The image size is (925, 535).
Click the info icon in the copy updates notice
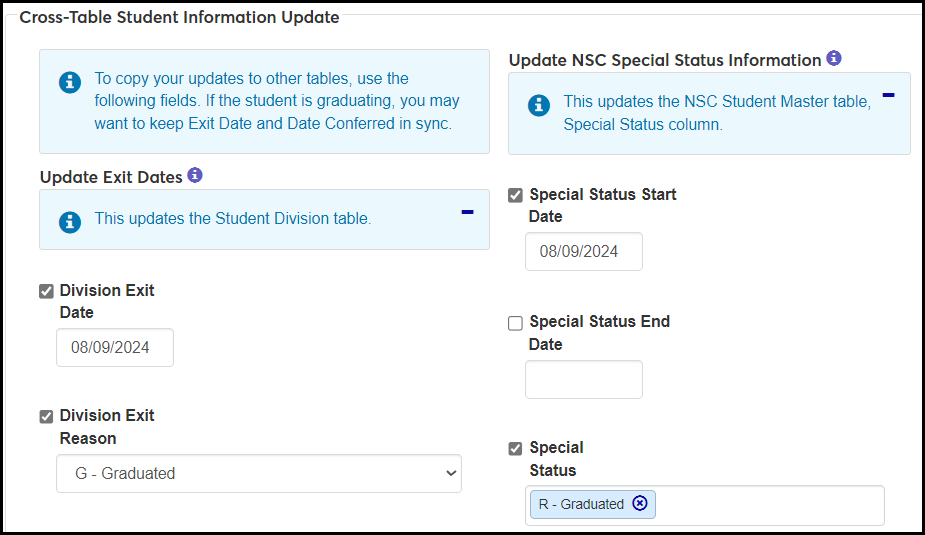click(70, 83)
